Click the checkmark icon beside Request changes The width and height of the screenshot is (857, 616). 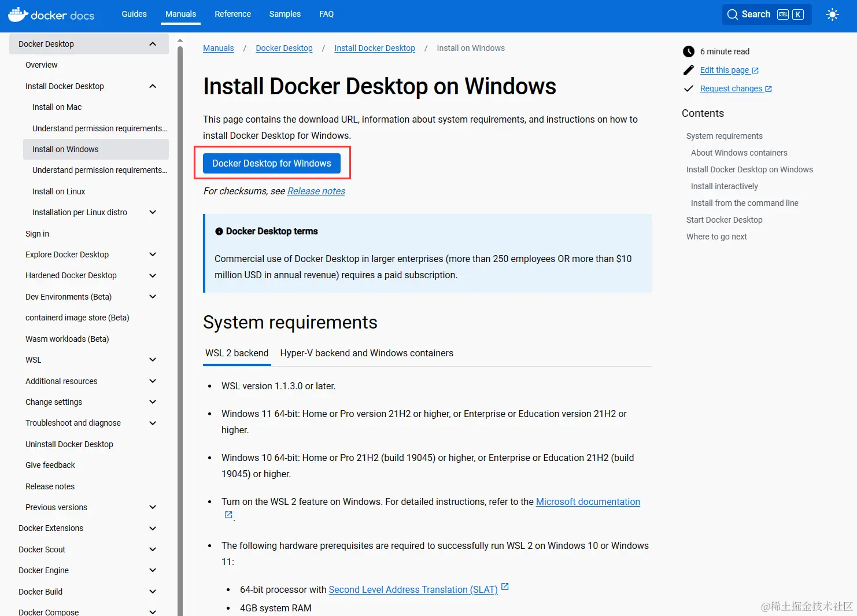pos(689,88)
